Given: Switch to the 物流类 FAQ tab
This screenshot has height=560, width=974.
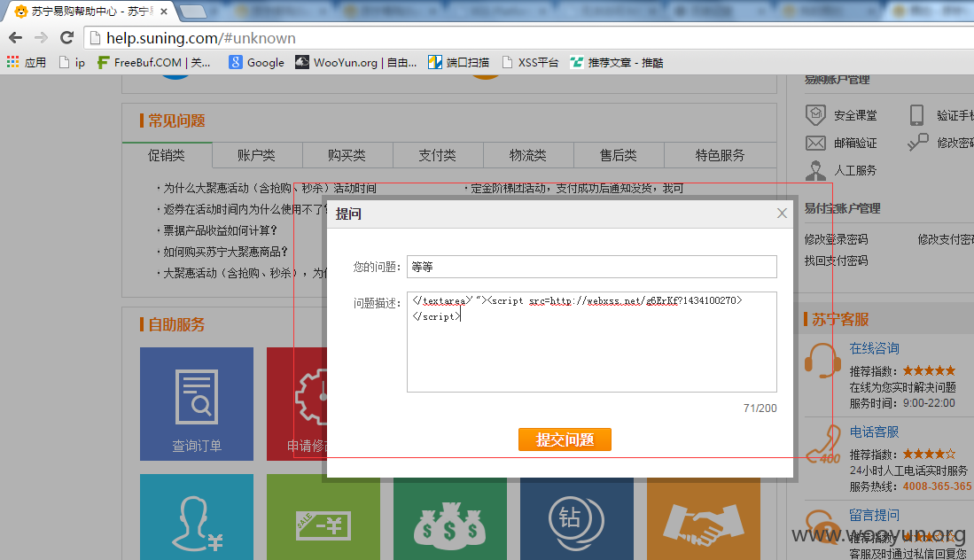Looking at the screenshot, I should tap(528, 155).
